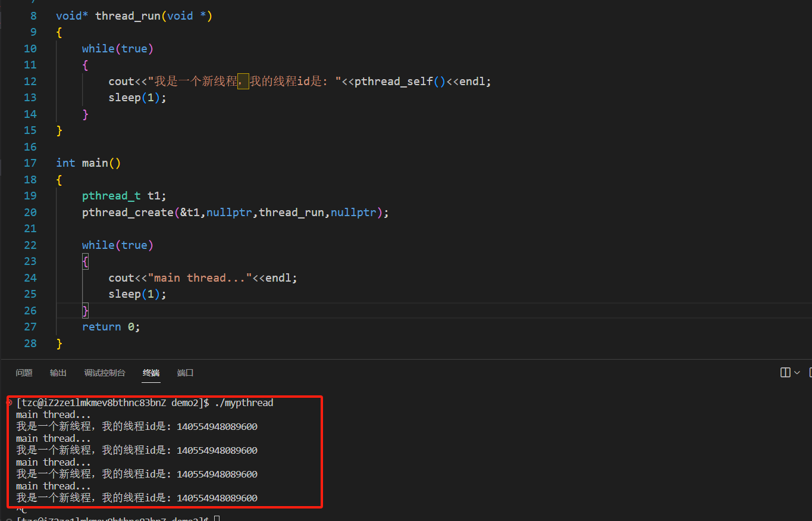Click line number 26 in the gutter

point(30,311)
